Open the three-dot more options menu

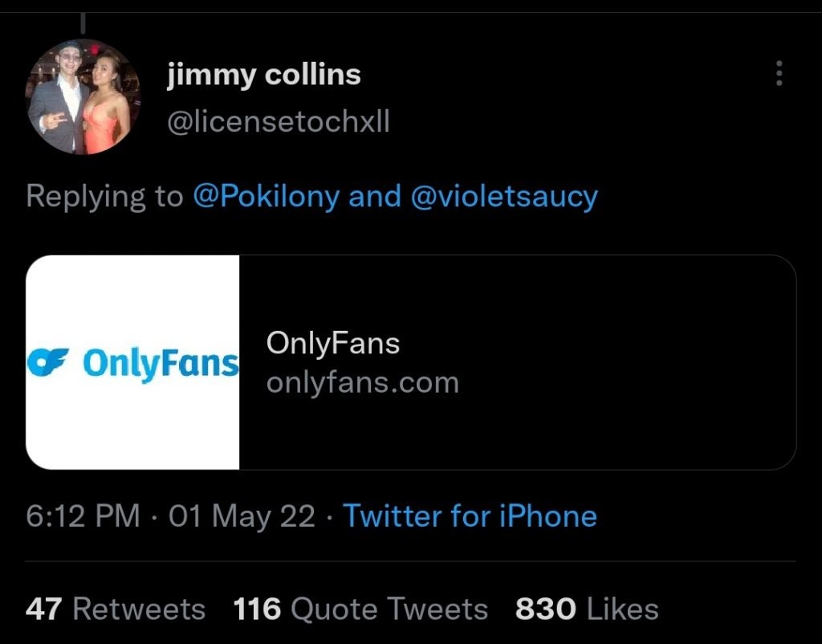pyautogui.click(x=779, y=73)
